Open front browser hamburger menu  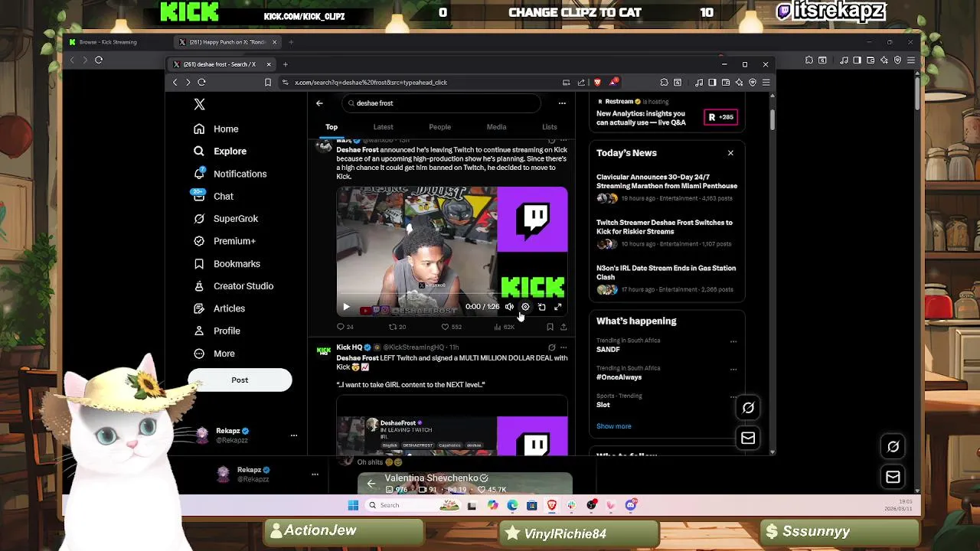766,83
